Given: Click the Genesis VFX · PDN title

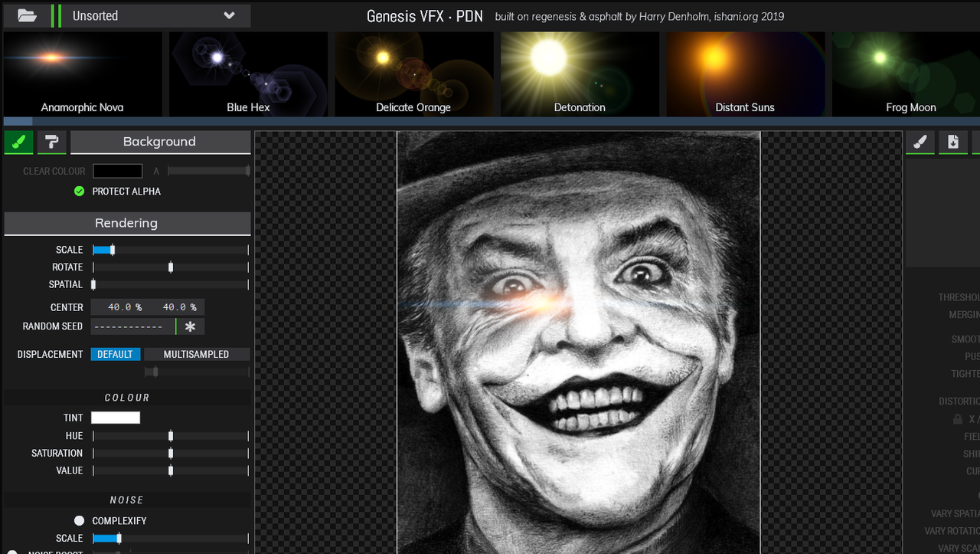Looking at the screenshot, I should pos(425,16).
